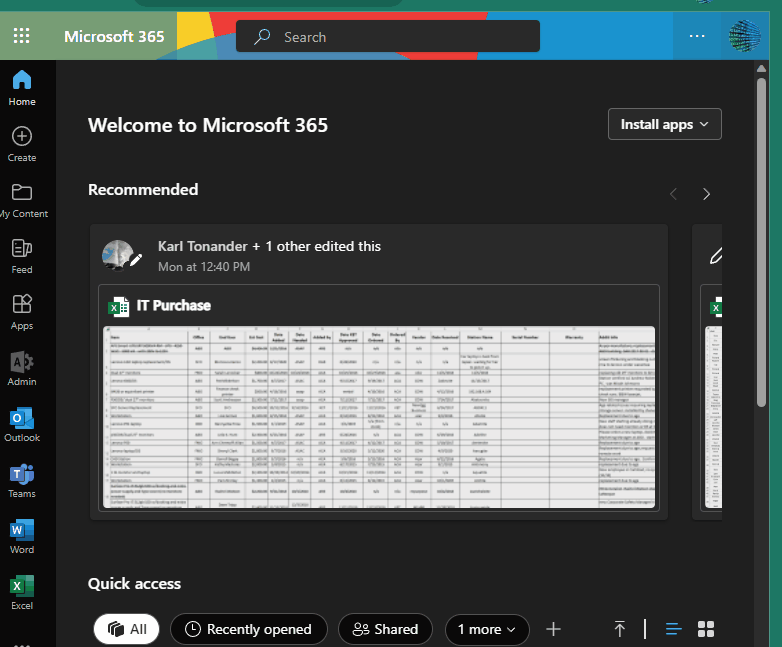Click the Search input box
Viewport: 782px width, 647px height.
tap(388, 36)
